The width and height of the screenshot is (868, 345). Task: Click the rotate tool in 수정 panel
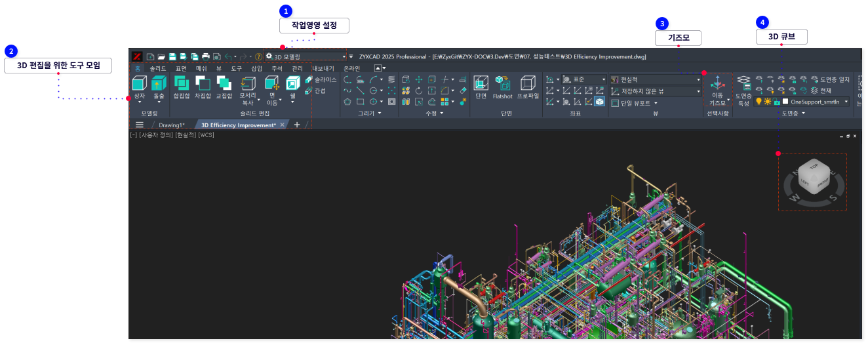(418, 91)
